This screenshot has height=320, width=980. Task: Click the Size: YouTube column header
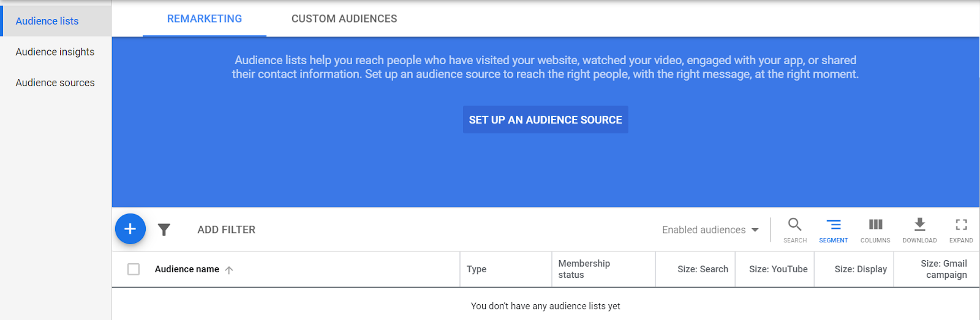pyautogui.click(x=778, y=269)
